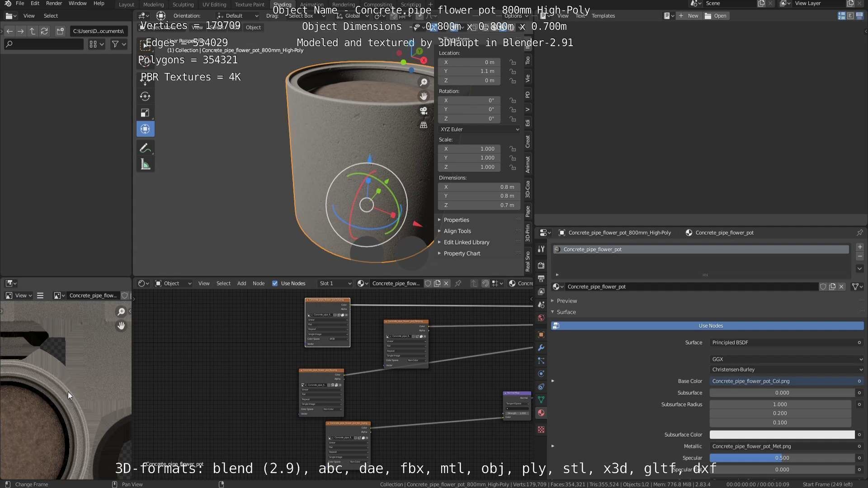Click New in the text editor header
This screenshot has height=488, width=868.
(x=689, y=16)
